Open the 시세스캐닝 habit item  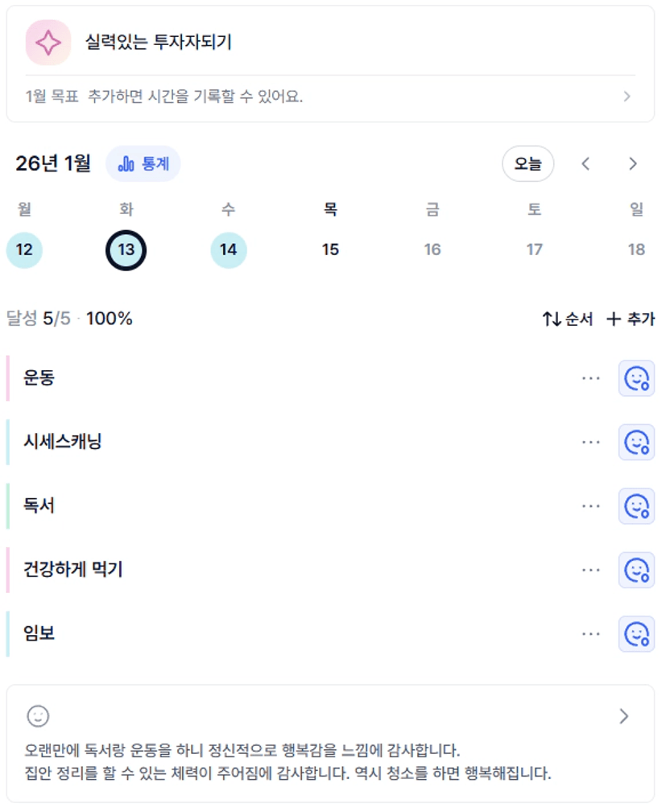63,442
